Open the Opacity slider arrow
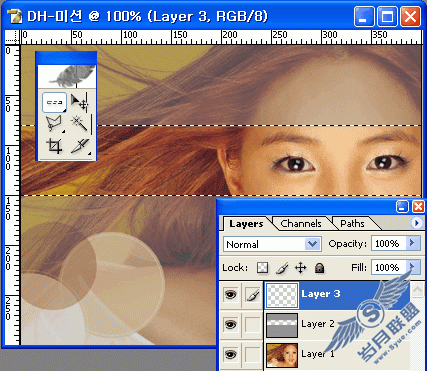The image size is (427, 371). click(x=412, y=243)
